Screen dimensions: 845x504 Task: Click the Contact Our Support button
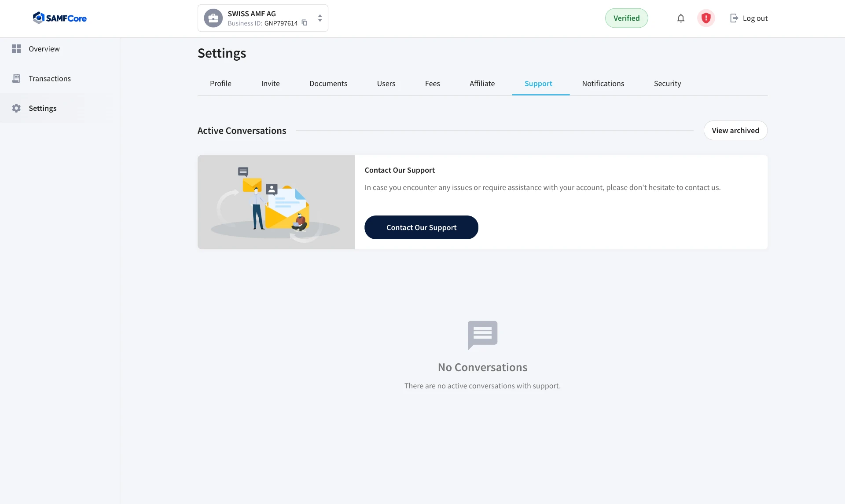coord(421,227)
